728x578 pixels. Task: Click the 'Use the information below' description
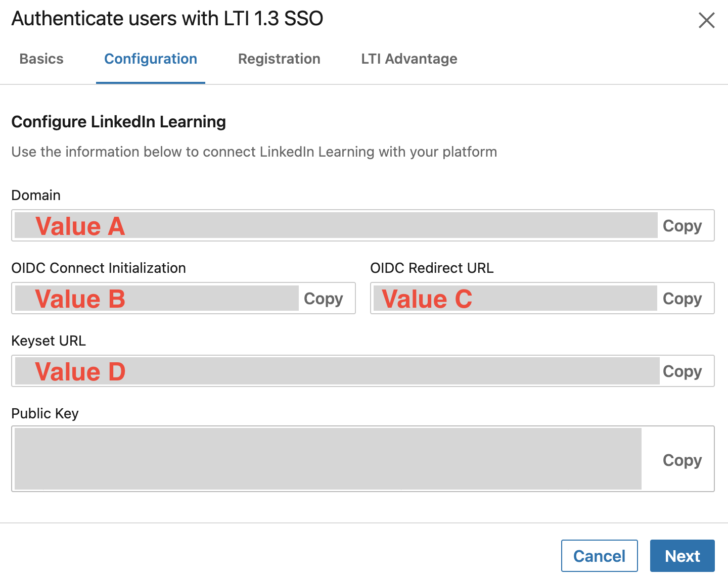click(x=254, y=152)
